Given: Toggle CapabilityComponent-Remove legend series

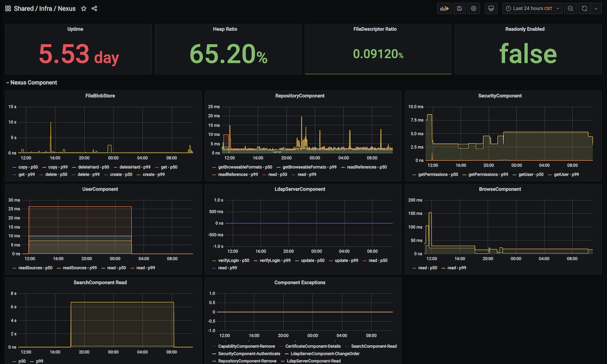Looking at the screenshot, I should coord(247,346).
